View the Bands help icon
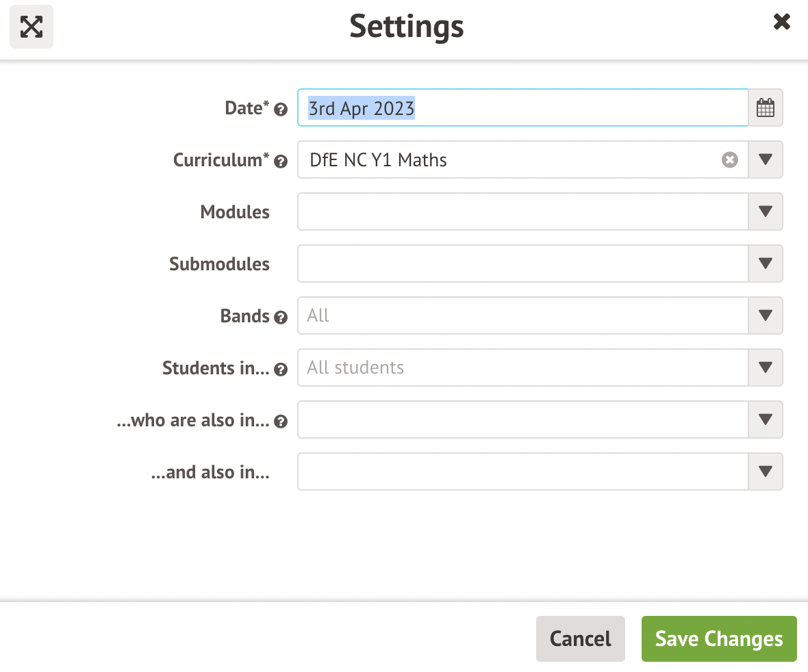This screenshot has width=808, height=672. 281,317
